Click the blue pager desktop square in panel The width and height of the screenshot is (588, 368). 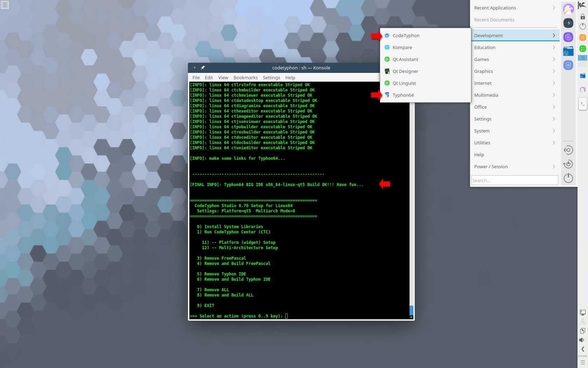582,58
